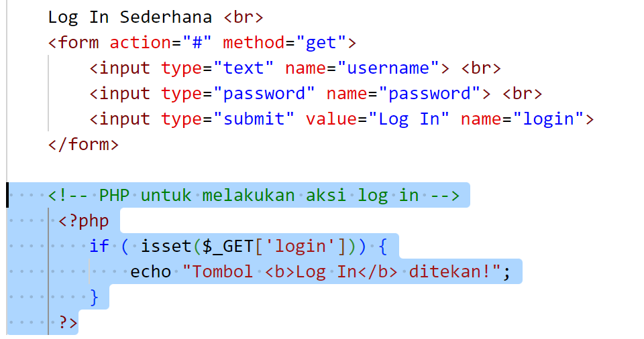Screen dimensions: 644x339
Task: Click the name="password" value
Action: [x=429, y=94]
